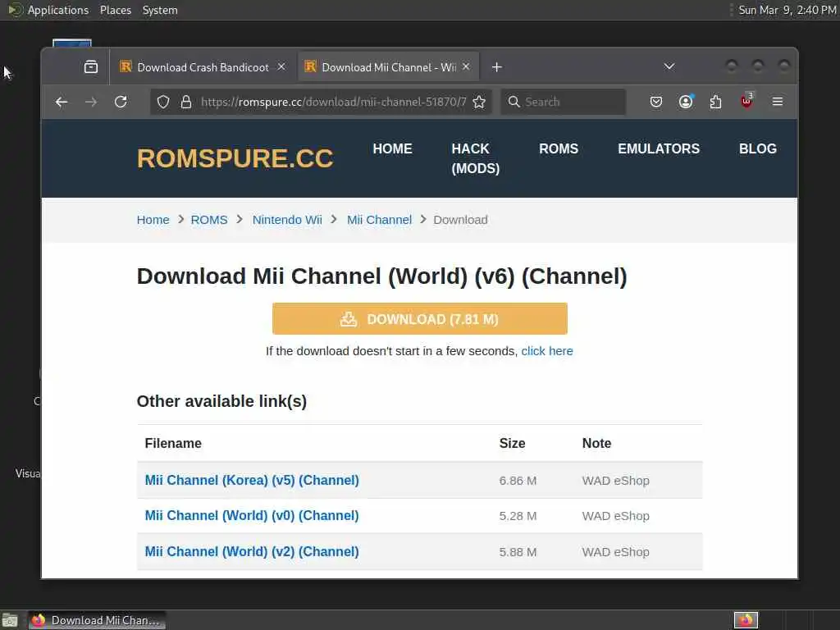Go back to the previous page
Viewport: 840px width, 630px height.
pos(62,102)
